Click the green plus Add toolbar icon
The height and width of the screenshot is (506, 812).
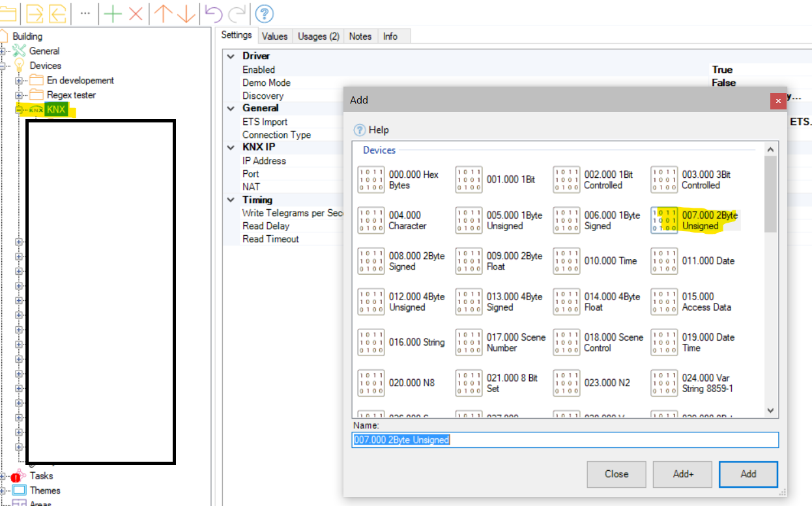click(x=113, y=13)
